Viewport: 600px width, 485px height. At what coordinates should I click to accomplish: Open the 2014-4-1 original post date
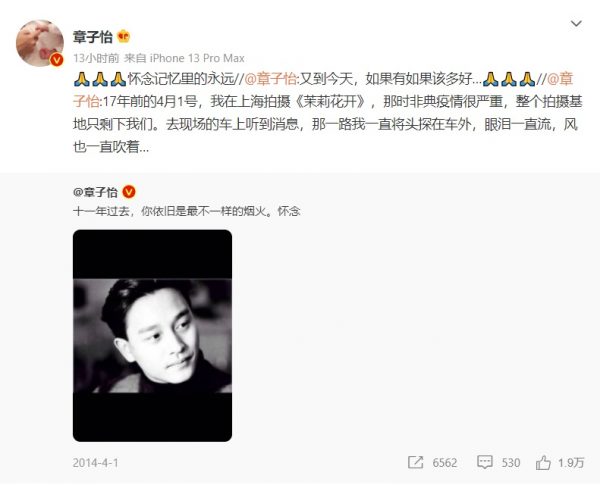[x=96, y=463]
